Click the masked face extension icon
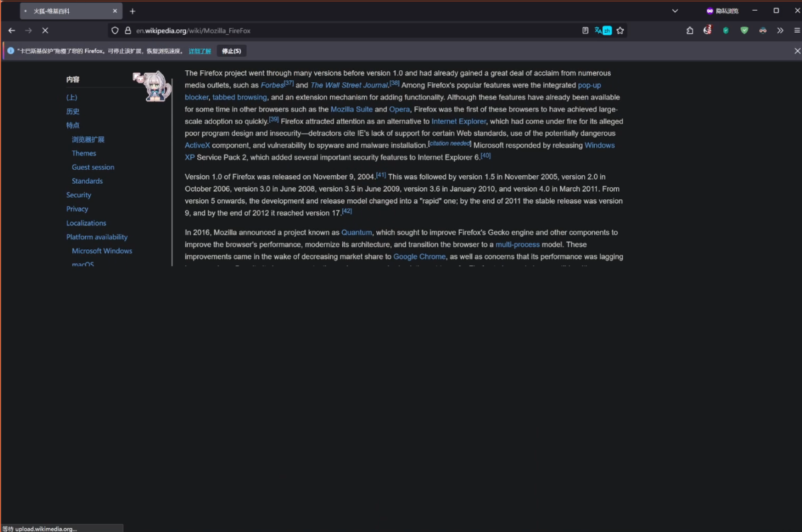802x532 pixels. (763, 30)
